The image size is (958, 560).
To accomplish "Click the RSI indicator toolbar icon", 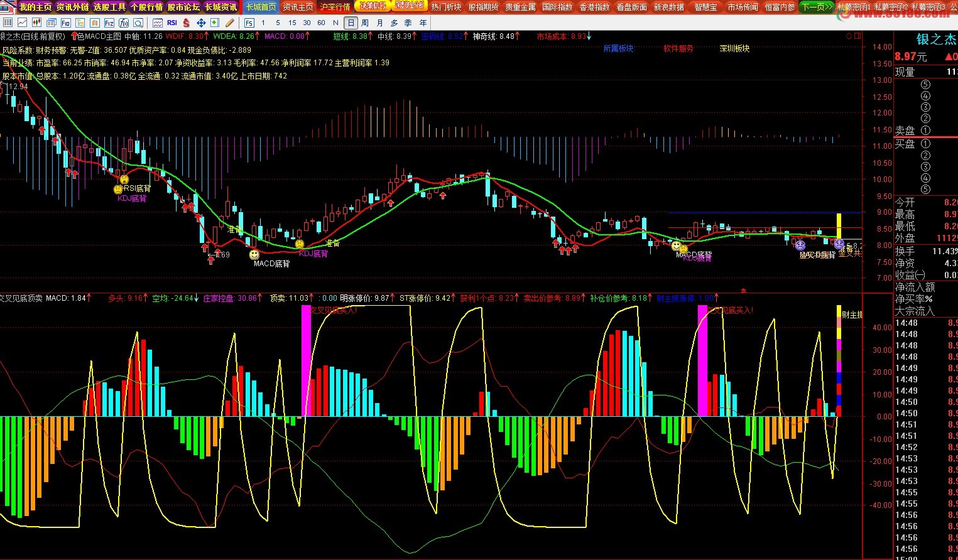I will click(x=171, y=23).
